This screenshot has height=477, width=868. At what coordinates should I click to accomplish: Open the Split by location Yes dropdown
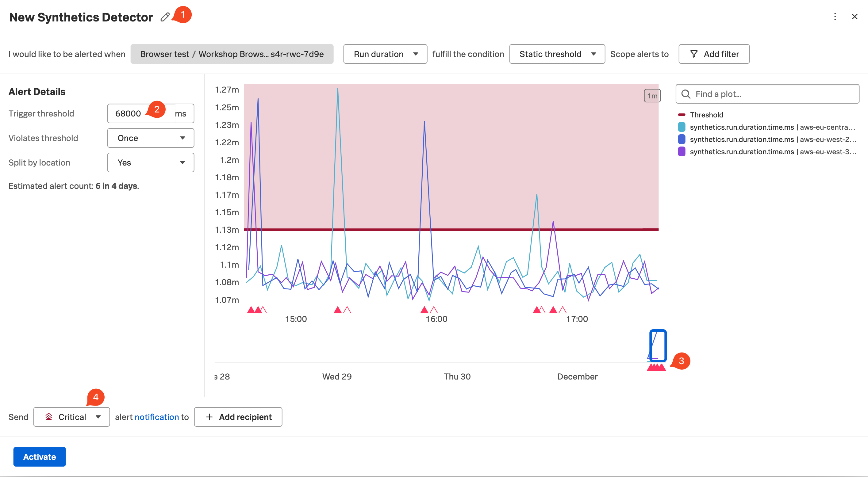[x=151, y=163]
